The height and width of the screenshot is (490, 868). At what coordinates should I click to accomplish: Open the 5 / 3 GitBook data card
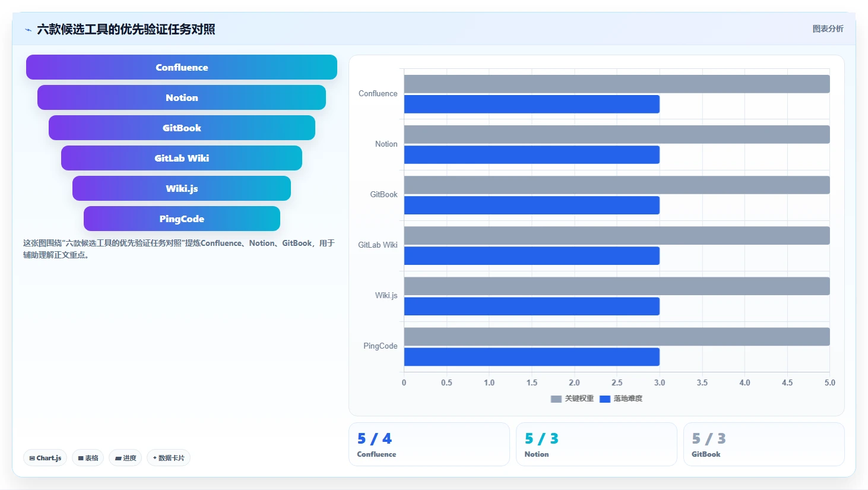(x=764, y=444)
